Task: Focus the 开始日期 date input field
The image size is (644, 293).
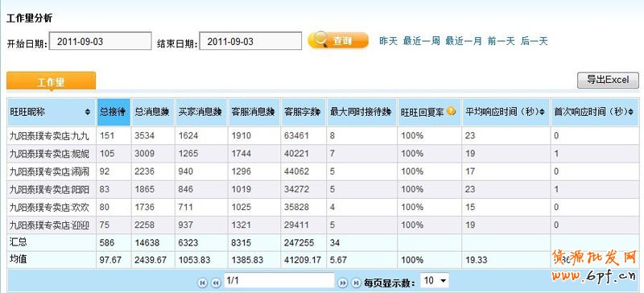Action: click(x=100, y=41)
